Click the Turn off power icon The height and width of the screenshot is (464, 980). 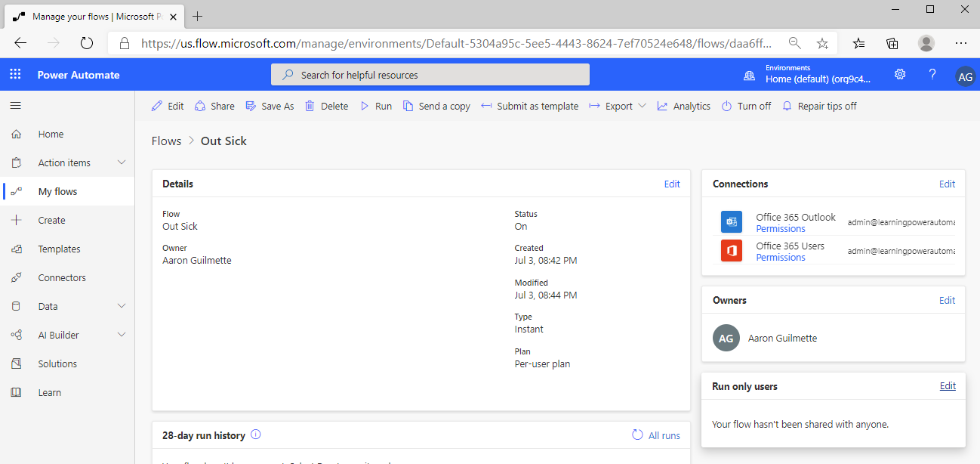tap(726, 106)
